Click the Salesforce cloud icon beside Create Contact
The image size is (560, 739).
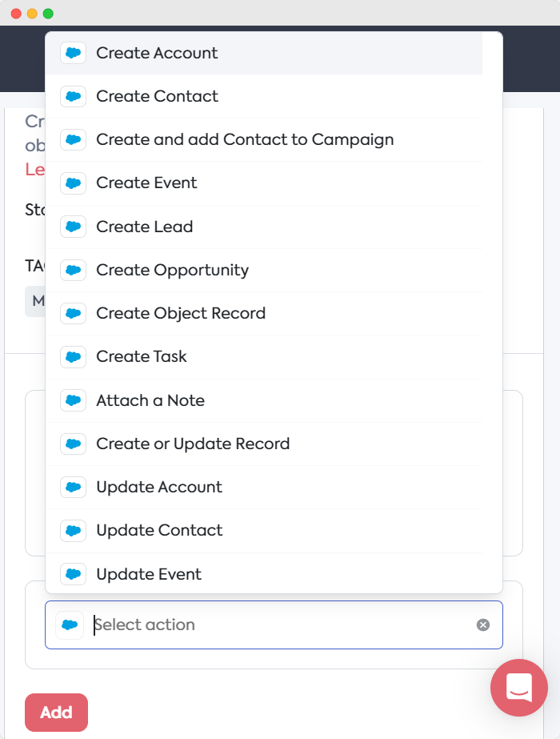pos(73,96)
